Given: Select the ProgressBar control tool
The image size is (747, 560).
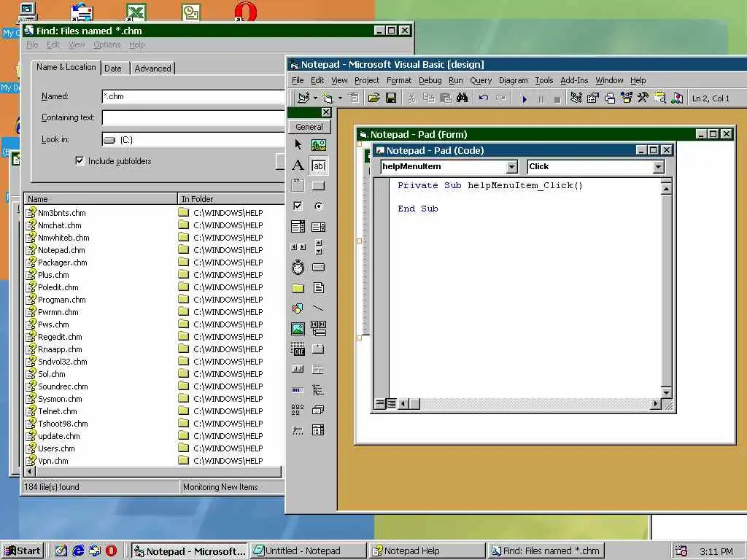Looking at the screenshot, I should click(x=298, y=390).
